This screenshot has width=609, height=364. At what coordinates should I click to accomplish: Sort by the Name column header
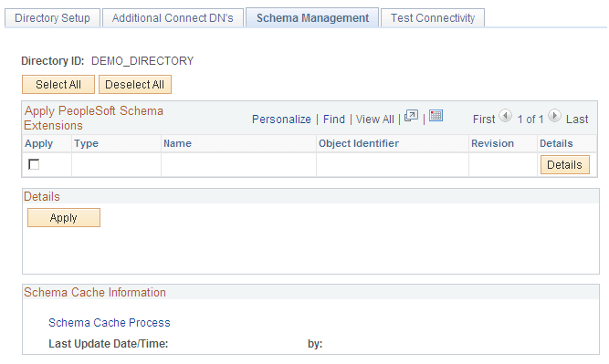point(177,143)
